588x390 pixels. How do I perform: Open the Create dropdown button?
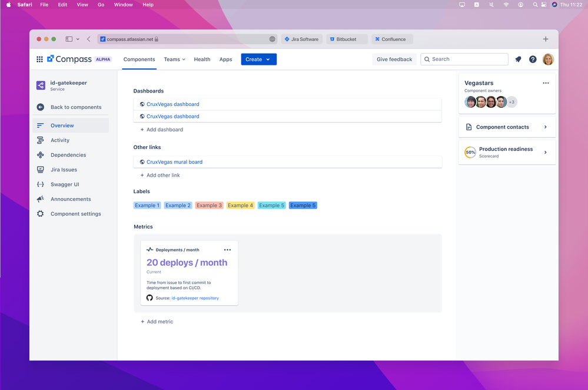coord(259,60)
